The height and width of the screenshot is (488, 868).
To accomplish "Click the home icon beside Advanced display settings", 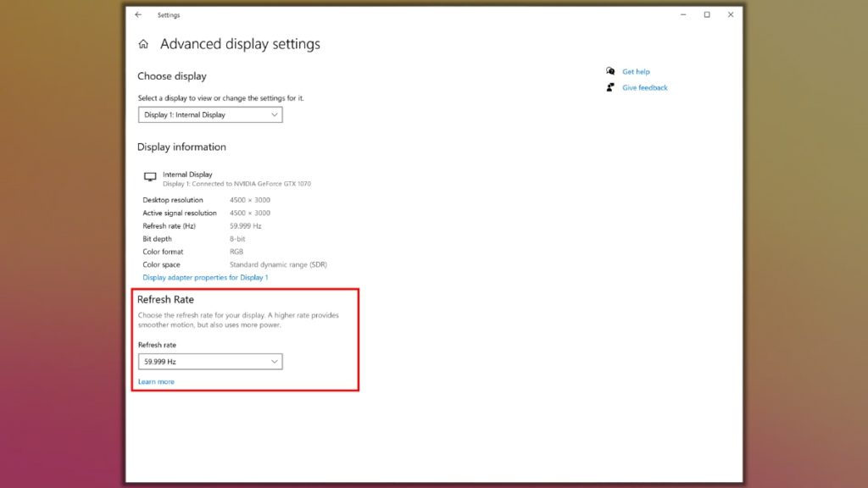I will click(143, 43).
